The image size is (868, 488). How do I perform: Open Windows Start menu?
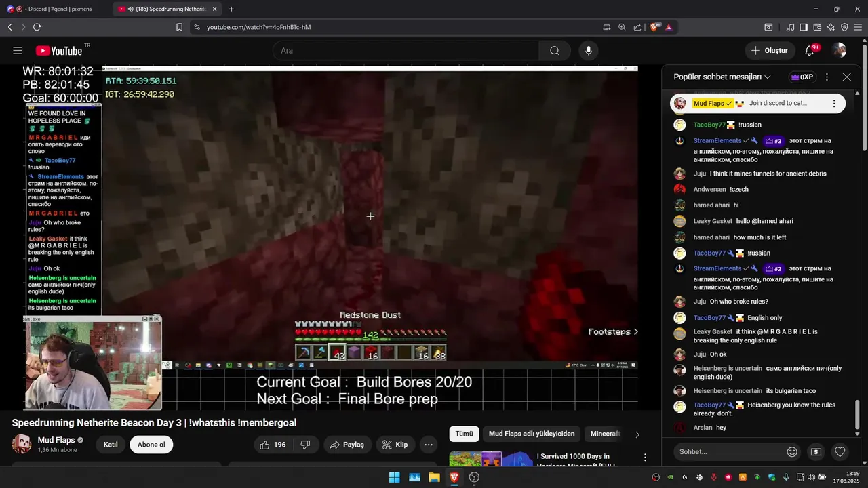pyautogui.click(x=394, y=477)
